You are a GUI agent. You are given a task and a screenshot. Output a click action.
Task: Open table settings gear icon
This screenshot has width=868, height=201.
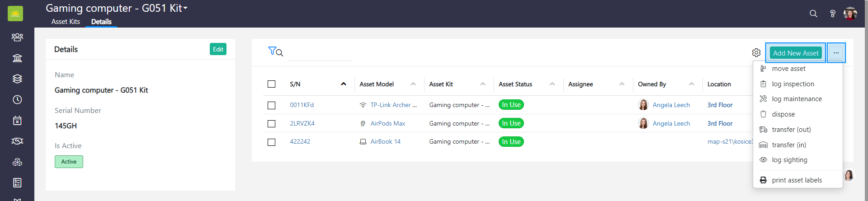click(x=756, y=53)
